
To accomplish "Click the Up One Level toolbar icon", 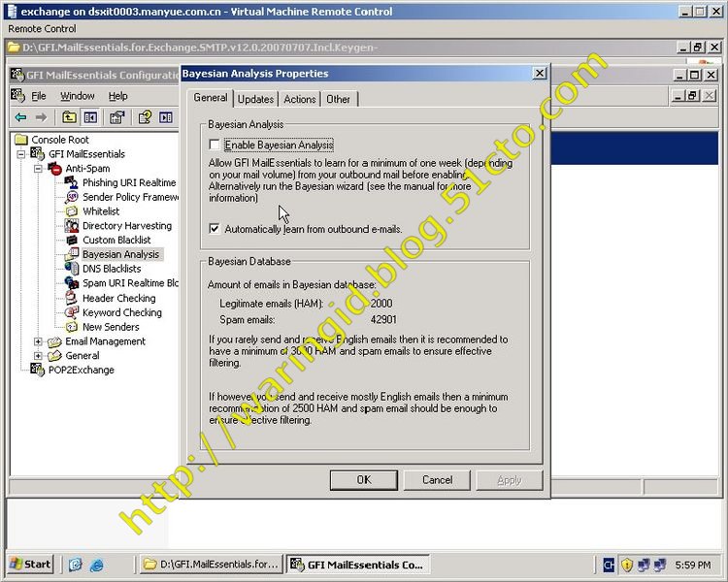I will (x=69, y=117).
